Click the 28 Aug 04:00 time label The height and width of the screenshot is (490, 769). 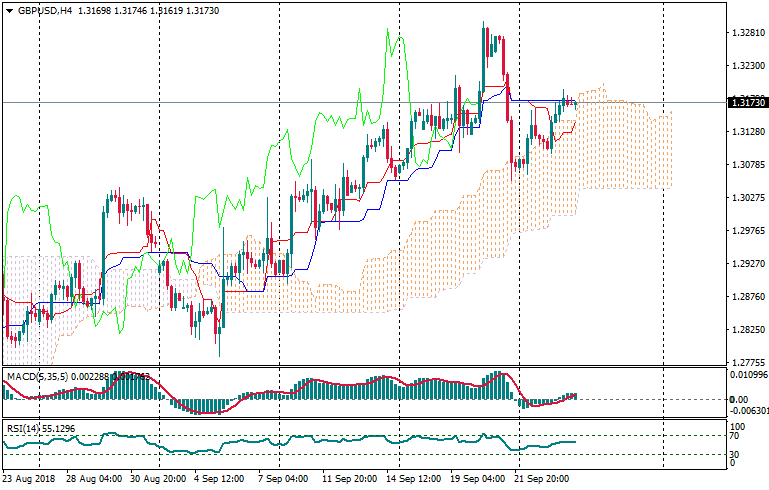click(x=94, y=479)
